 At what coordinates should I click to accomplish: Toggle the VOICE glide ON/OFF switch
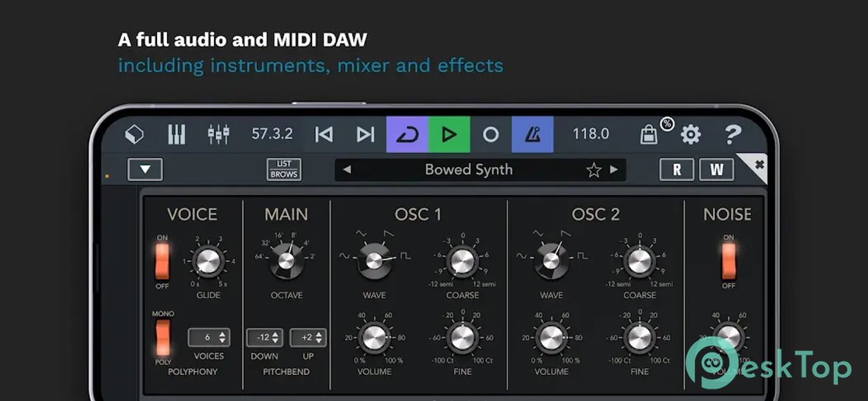162,261
